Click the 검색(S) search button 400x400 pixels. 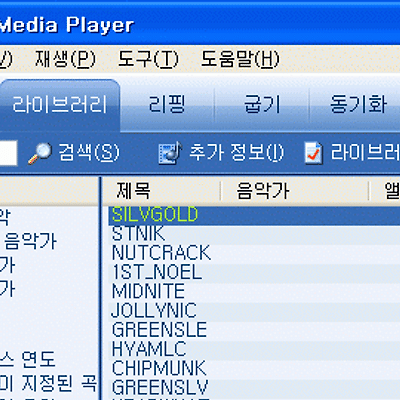[89, 153]
